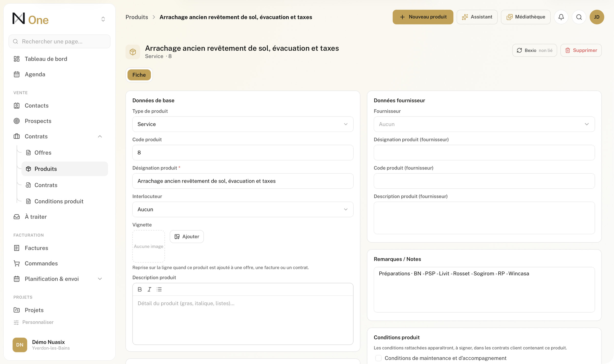Viewport: 614px width, 364px height.
Task: Click Supprimer to delete product
Action: tap(581, 50)
